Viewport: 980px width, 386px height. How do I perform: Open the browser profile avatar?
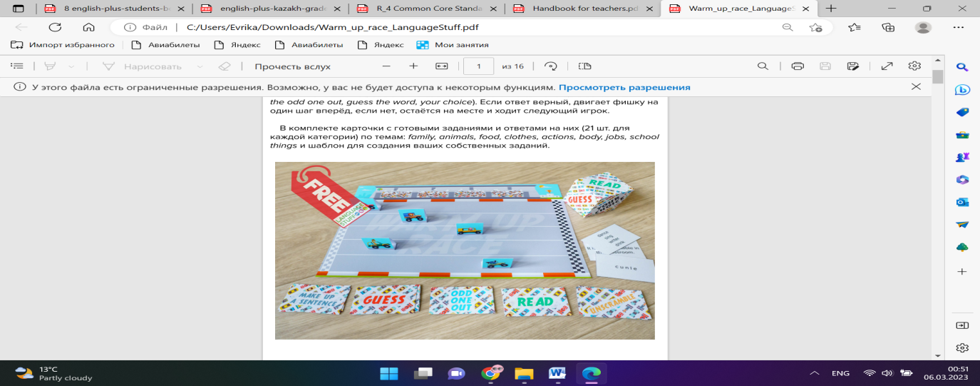pyautogui.click(x=923, y=27)
